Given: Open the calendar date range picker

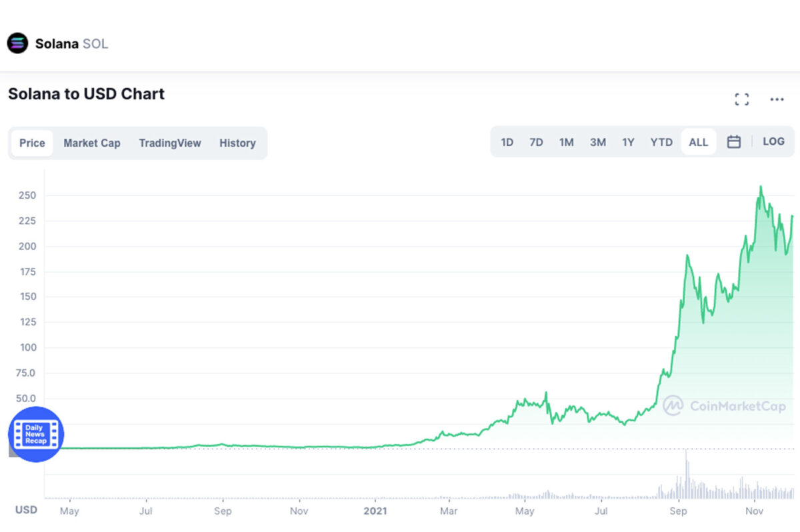Looking at the screenshot, I should pos(733,142).
